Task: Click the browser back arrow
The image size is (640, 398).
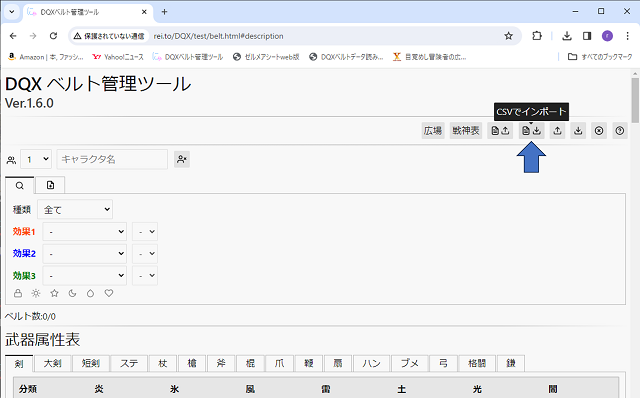Action: [13, 36]
